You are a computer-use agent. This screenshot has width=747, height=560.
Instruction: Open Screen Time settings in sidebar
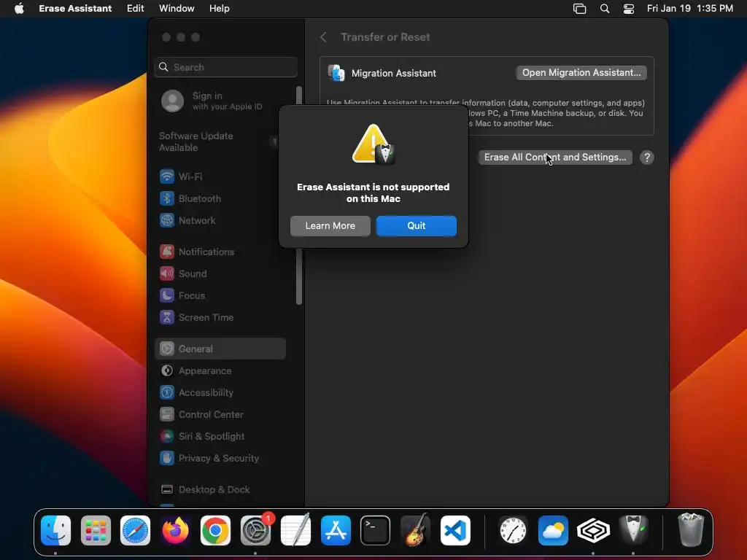click(x=220, y=318)
